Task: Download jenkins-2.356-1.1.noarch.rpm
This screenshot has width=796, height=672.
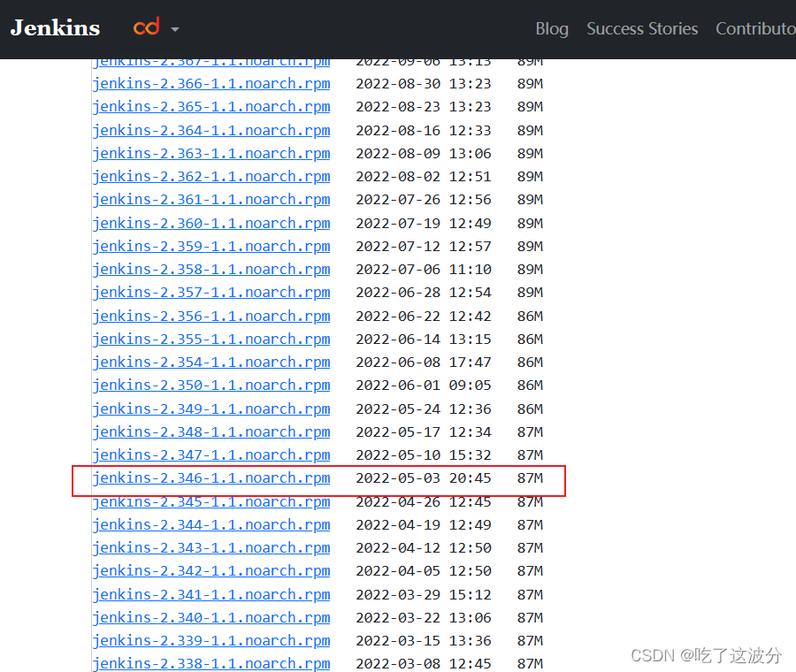Action: tap(211, 317)
